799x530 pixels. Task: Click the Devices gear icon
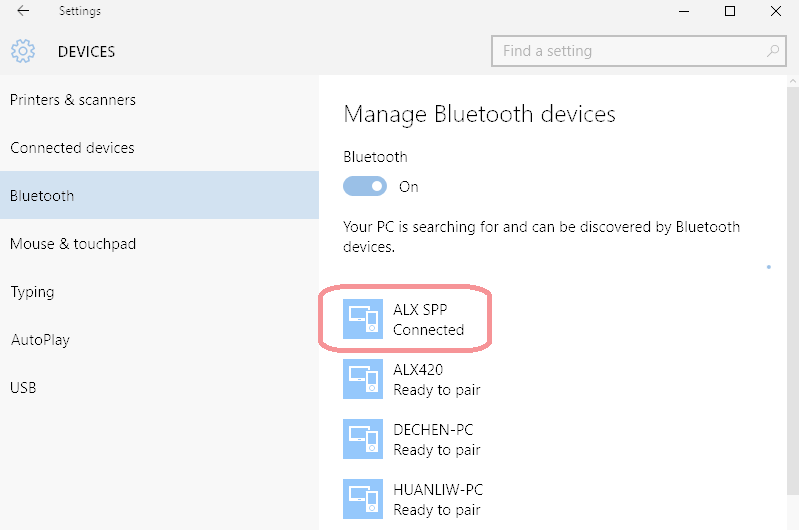[23, 51]
